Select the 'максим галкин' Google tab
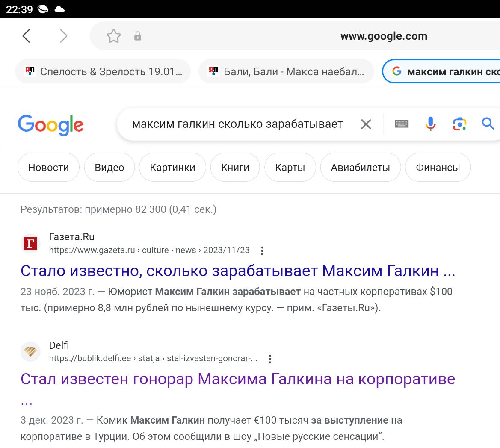500x448 pixels. [441, 71]
